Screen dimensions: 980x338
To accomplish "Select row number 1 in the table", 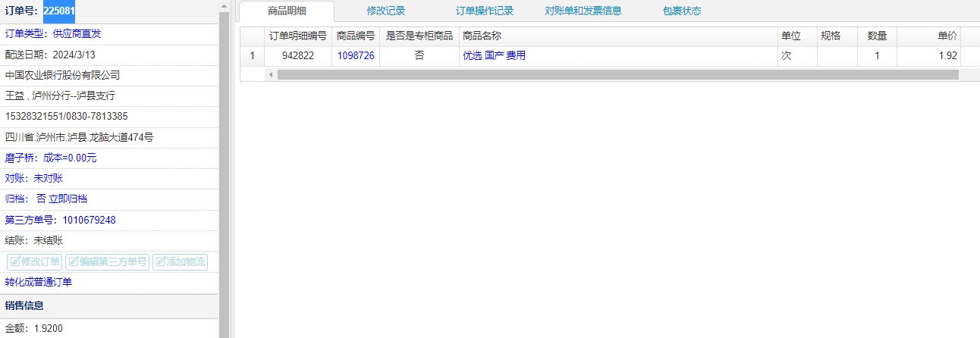I will click(x=253, y=55).
